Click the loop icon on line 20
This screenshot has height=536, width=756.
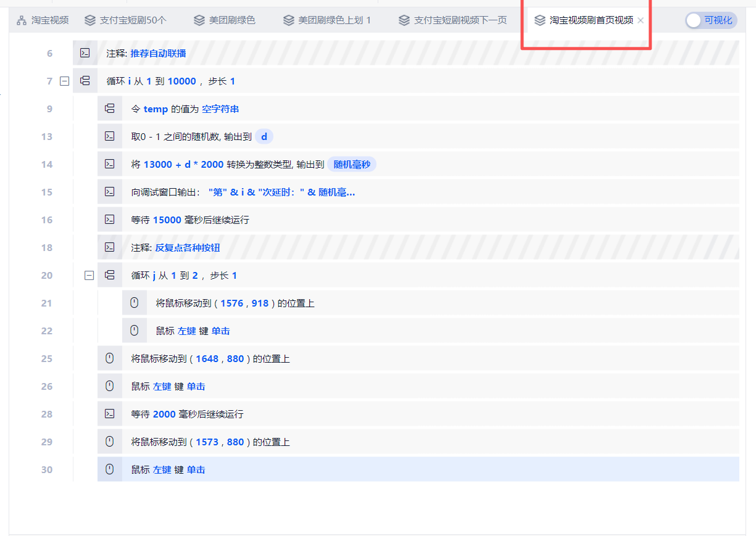[x=110, y=275]
